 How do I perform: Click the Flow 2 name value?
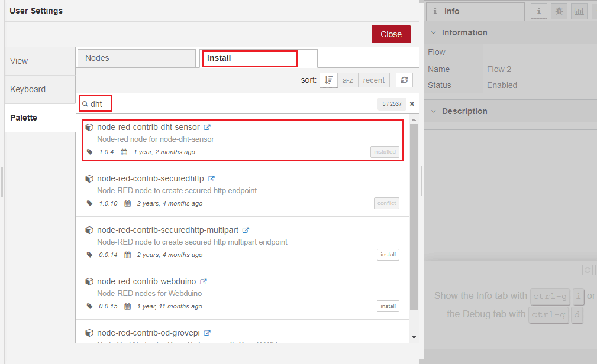click(499, 69)
